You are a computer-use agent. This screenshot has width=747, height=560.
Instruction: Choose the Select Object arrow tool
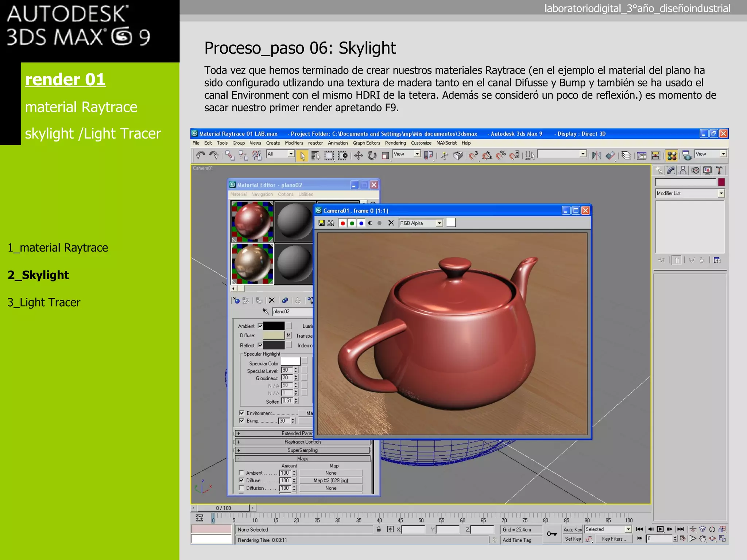(302, 156)
